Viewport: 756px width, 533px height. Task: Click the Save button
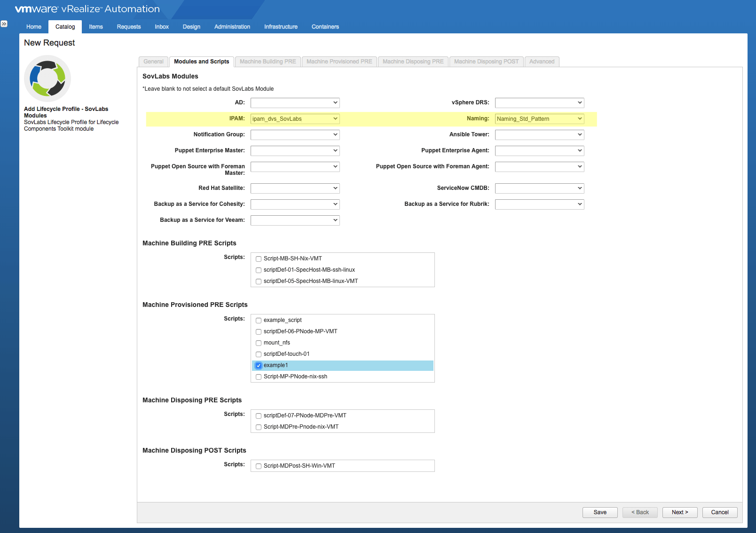[x=599, y=512]
